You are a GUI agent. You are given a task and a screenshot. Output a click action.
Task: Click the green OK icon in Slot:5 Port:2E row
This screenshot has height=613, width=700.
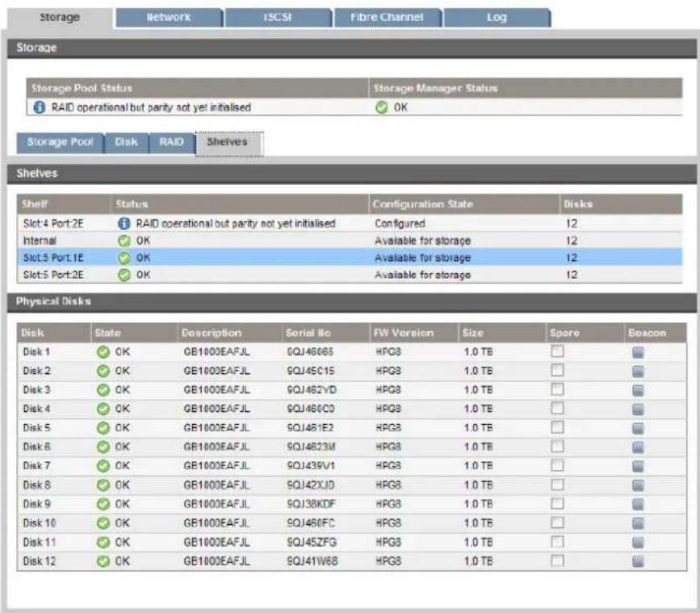(124, 275)
